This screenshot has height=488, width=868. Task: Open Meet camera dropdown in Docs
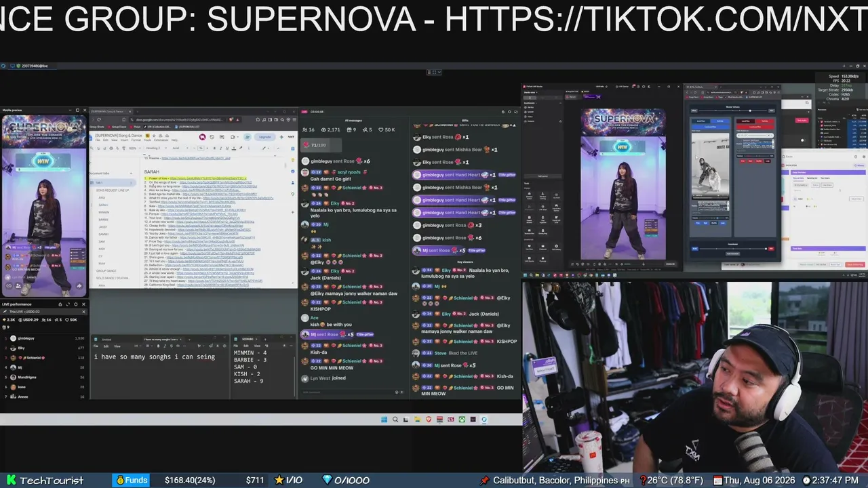[x=238, y=137]
